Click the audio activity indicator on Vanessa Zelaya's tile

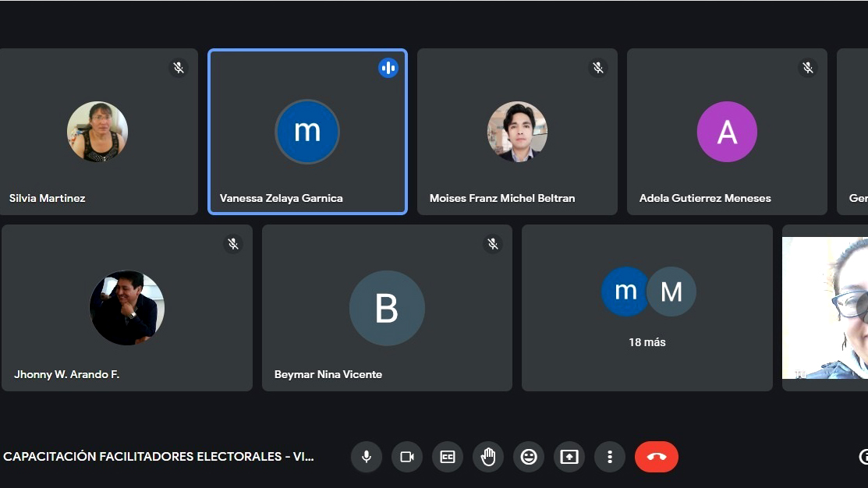[388, 67]
